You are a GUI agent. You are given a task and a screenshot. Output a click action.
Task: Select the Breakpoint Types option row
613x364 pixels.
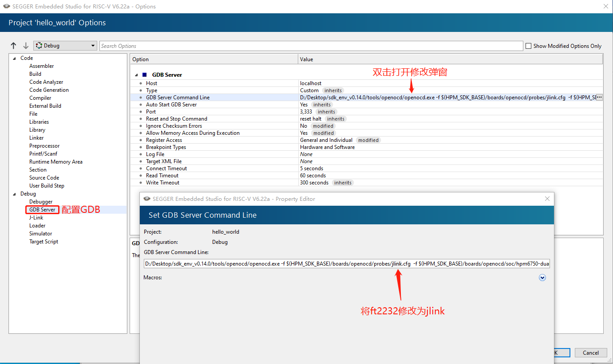coord(367,147)
